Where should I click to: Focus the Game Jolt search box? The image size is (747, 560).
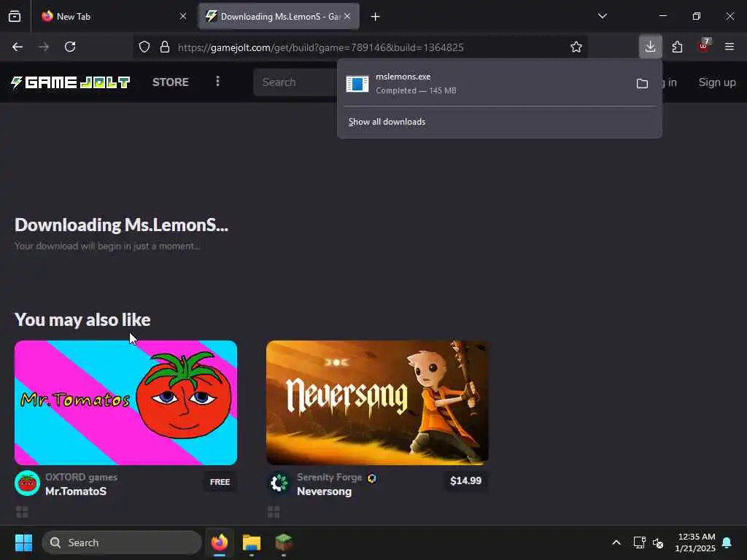295,82
